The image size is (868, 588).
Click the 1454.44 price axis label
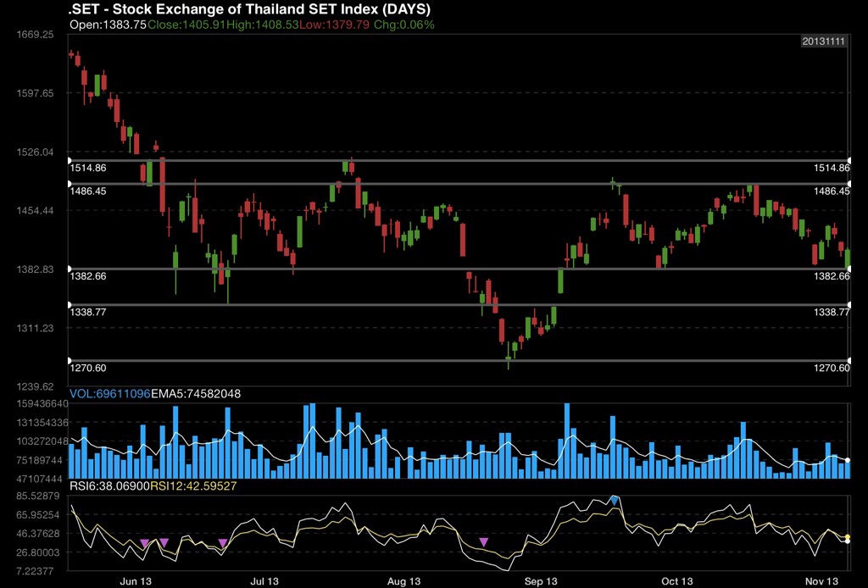click(35, 210)
